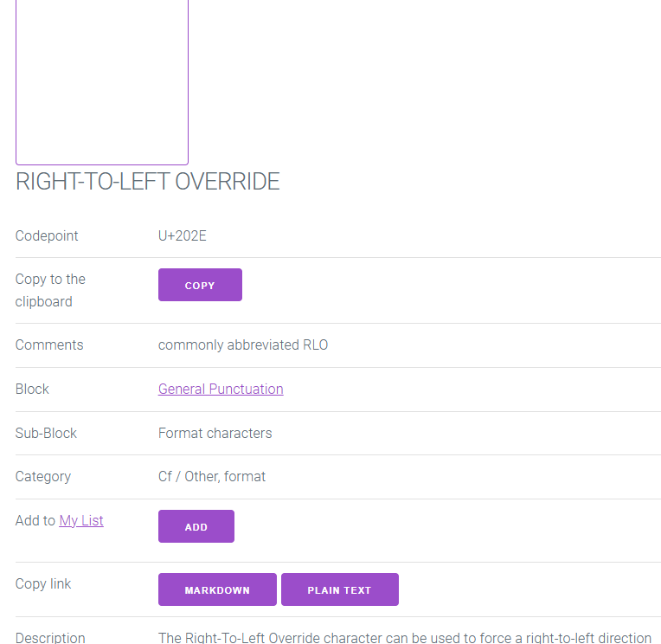Viewport: 661px width, 644px height.
Task: Click the Comments row label
Action: click(x=49, y=345)
